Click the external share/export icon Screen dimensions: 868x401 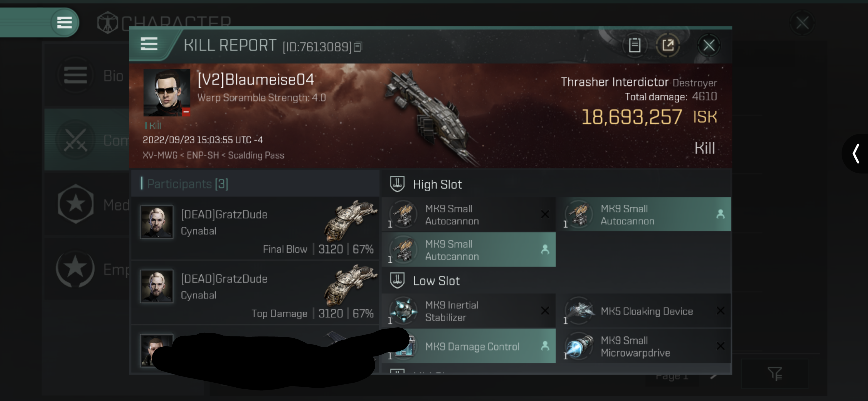click(x=668, y=45)
